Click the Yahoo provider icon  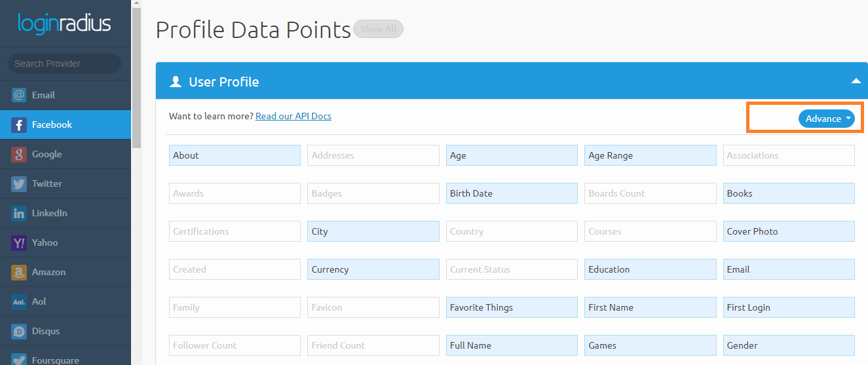point(19,242)
